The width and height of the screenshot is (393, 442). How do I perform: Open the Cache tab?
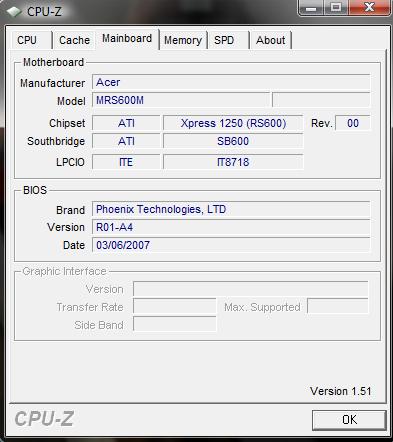tap(74, 40)
